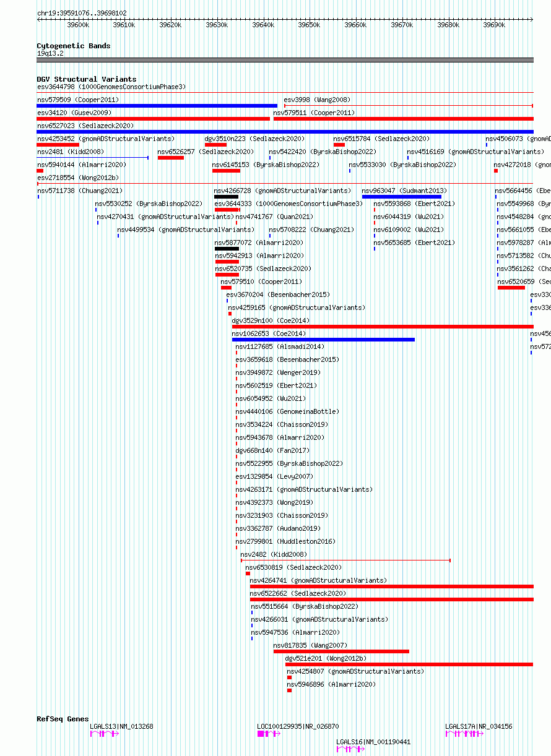This screenshot has width=551, height=756.
Task: Click the LGALS13 gene glyph
Action: tap(104, 734)
